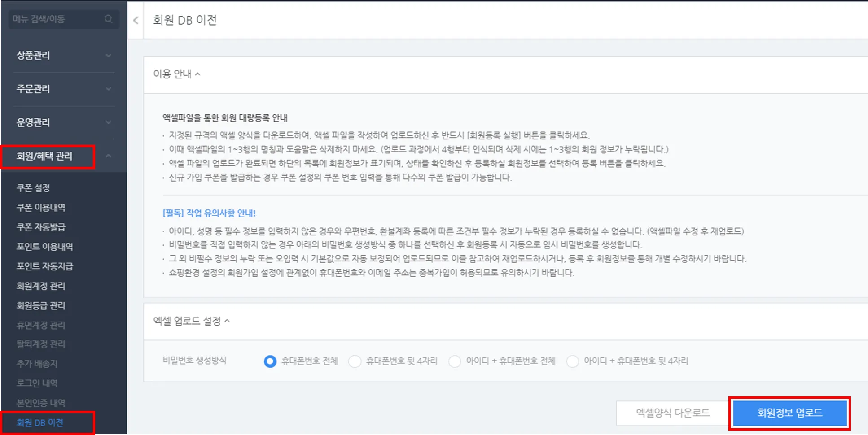Select 아이디 + 휴대폰번호 전체 radio option
868x435 pixels.
455,361
